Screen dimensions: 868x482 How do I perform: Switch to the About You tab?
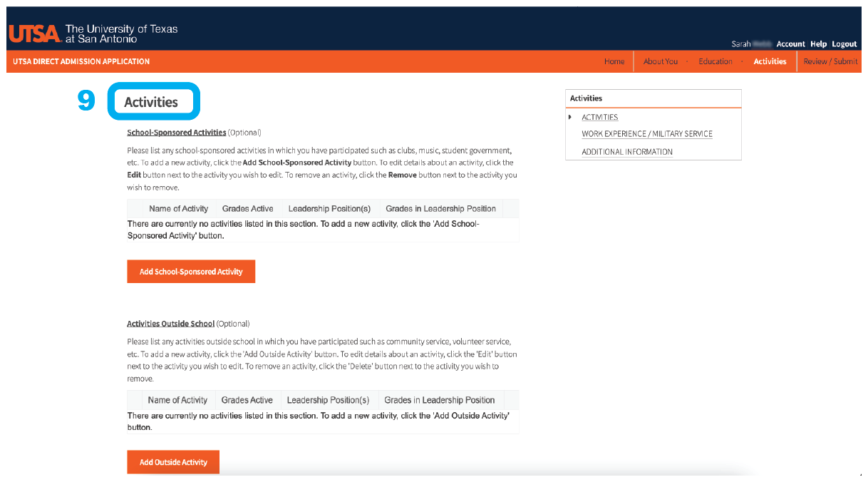click(x=660, y=61)
